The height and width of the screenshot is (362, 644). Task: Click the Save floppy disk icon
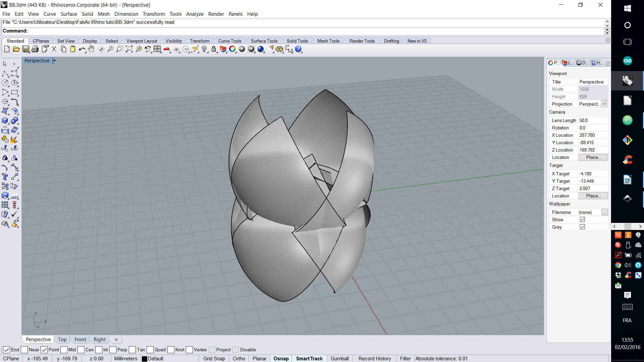(x=25, y=49)
